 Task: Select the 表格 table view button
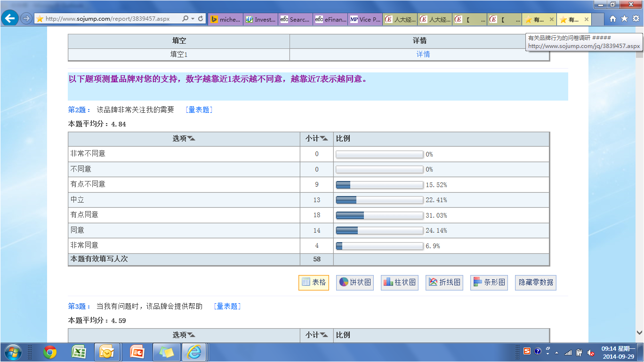click(314, 283)
